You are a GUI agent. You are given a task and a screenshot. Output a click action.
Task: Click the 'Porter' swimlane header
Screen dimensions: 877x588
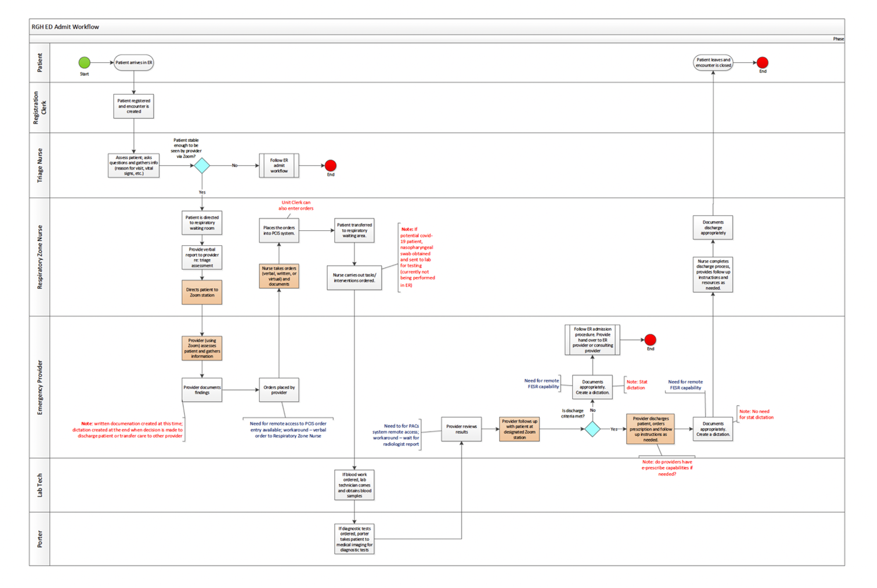tap(40, 539)
